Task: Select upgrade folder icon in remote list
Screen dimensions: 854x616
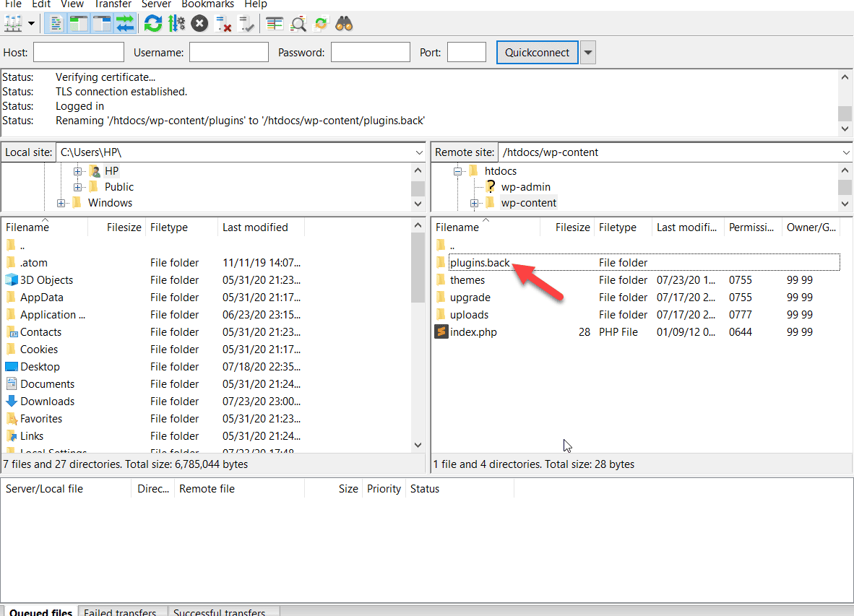Action: tap(441, 297)
